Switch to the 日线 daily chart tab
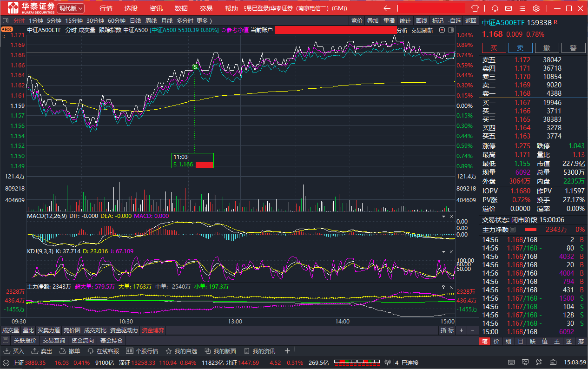Screen dimensions: 588x369 (x=135, y=21)
